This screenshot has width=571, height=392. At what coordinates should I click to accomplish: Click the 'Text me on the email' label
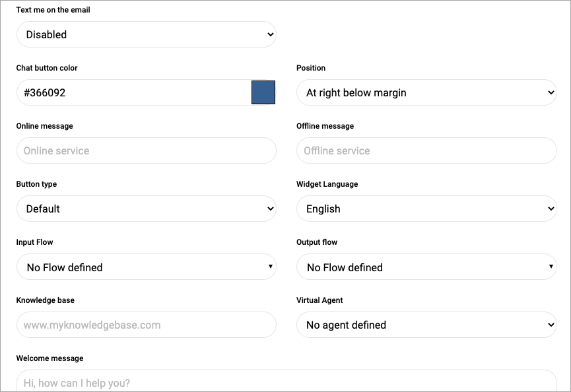pos(53,10)
